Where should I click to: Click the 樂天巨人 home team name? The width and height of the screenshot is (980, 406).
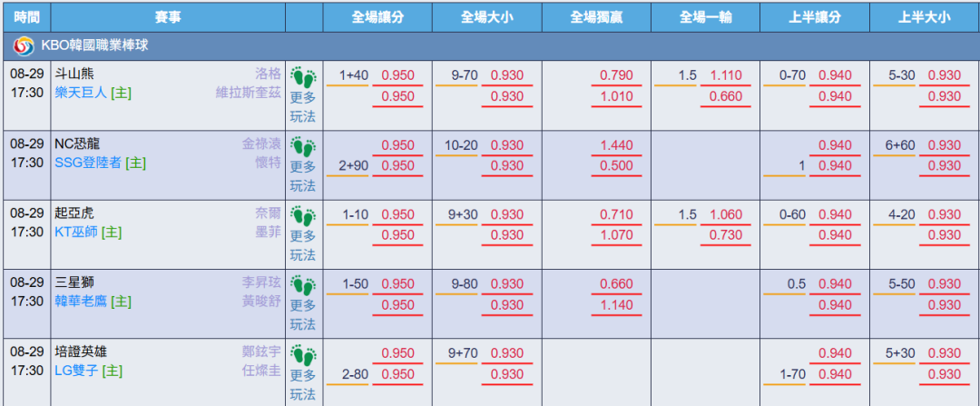click(x=82, y=94)
